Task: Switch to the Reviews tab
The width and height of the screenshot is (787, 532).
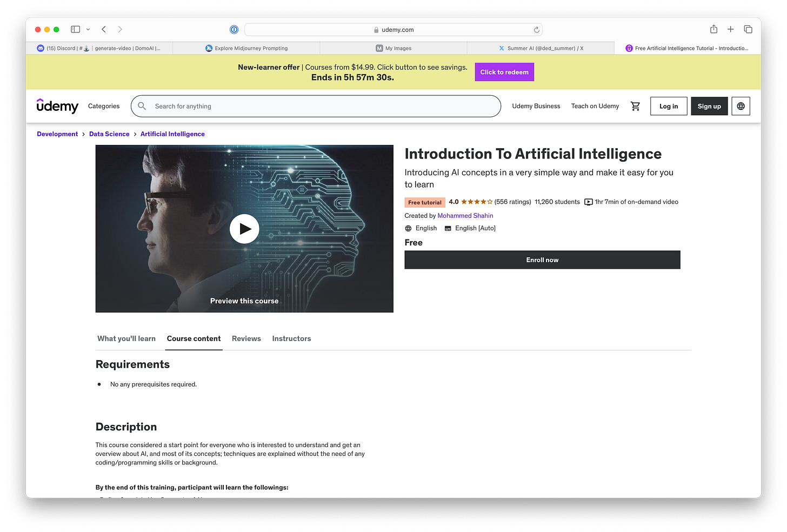Action: point(246,338)
